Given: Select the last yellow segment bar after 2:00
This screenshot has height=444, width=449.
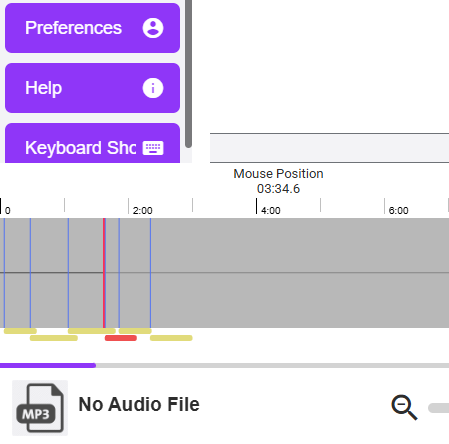Looking at the screenshot, I should click(171, 338).
